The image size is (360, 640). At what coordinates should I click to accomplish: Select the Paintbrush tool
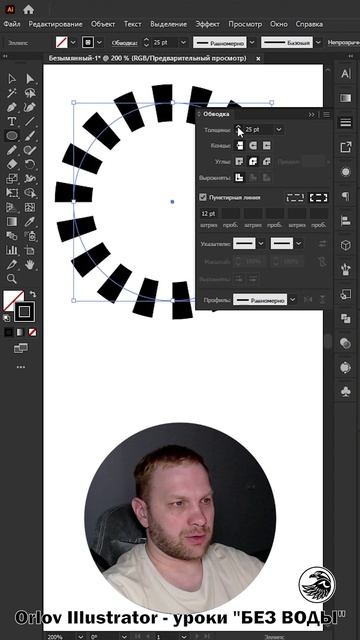(x=30, y=136)
